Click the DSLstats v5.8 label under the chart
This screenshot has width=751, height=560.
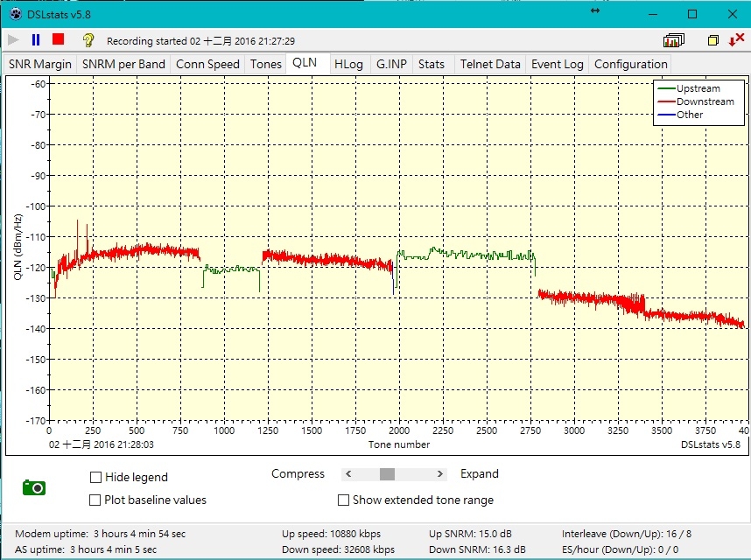click(x=710, y=444)
